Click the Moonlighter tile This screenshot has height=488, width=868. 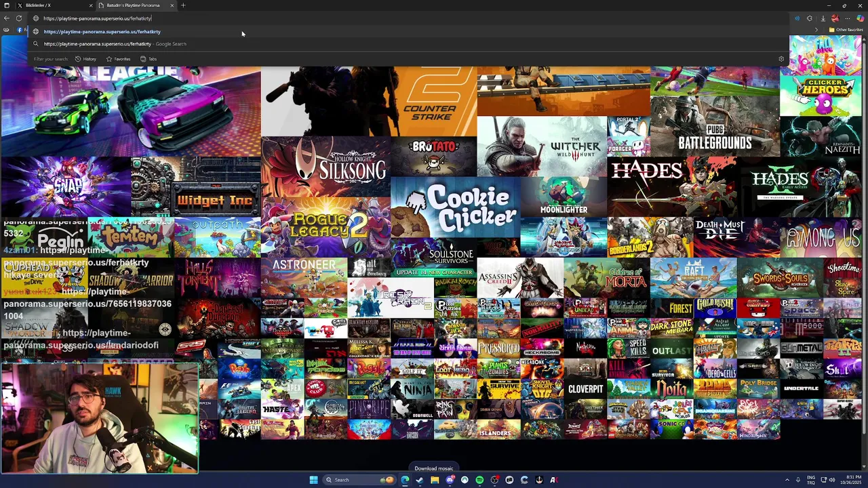point(564,197)
